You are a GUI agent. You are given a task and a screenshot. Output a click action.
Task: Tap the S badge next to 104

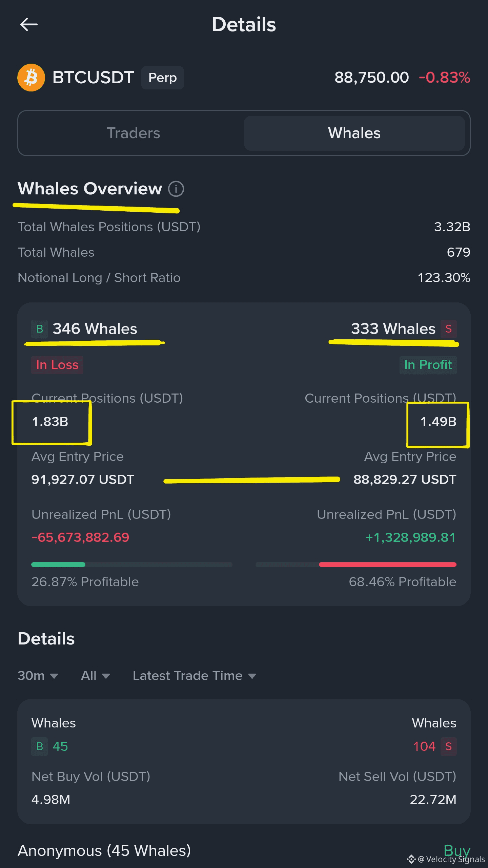[x=448, y=746]
